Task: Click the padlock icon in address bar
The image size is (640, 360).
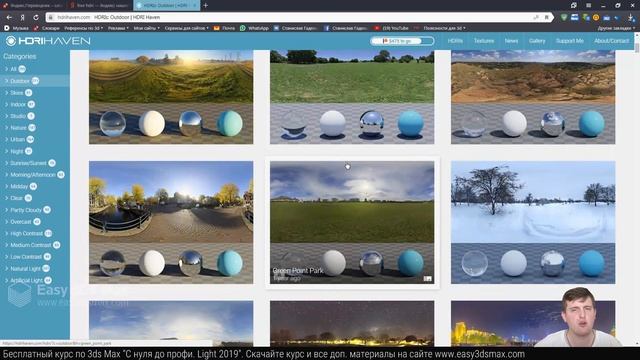Action: coord(51,18)
